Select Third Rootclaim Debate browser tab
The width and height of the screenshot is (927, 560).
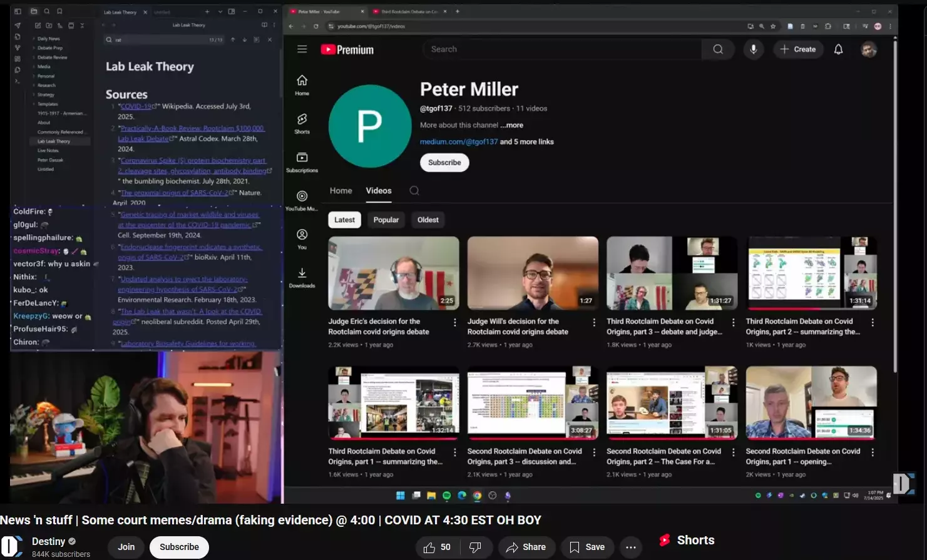click(410, 11)
